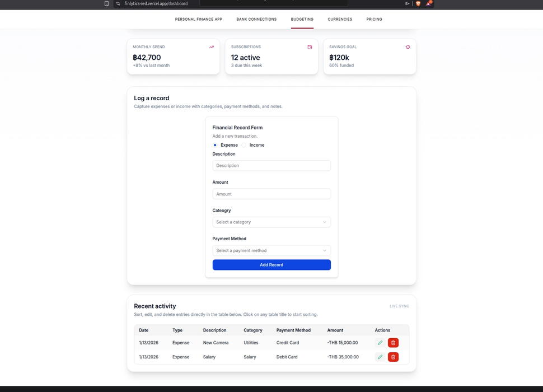
Task: Click the New Camera description cell
Action: pyautogui.click(x=216, y=343)
